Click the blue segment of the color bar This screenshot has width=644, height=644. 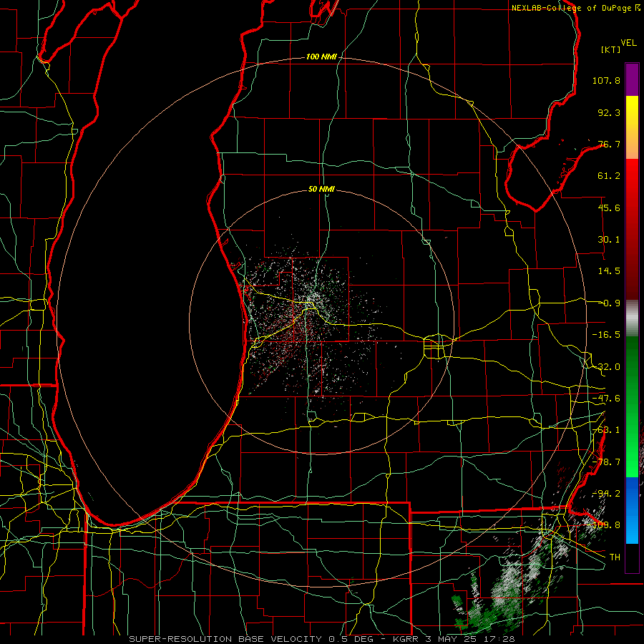[x=632, y=510]
